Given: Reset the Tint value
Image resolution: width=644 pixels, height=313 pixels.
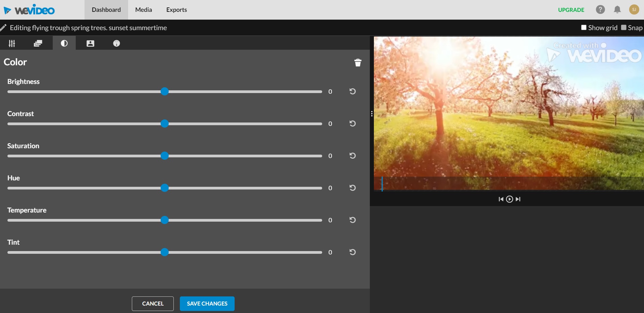Looking at the screenshot, I should 353,252.
